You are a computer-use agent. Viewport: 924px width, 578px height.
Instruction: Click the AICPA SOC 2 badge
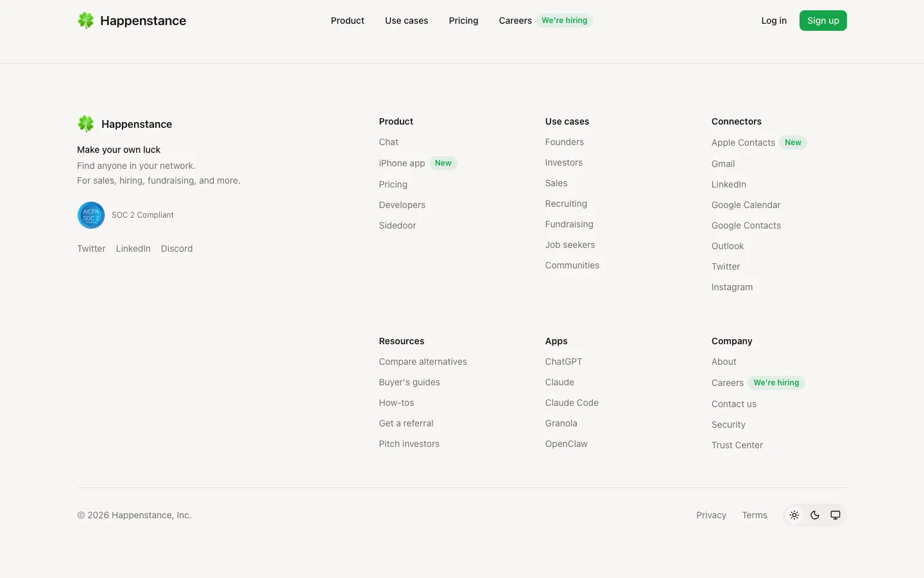[x=91, y=215]
